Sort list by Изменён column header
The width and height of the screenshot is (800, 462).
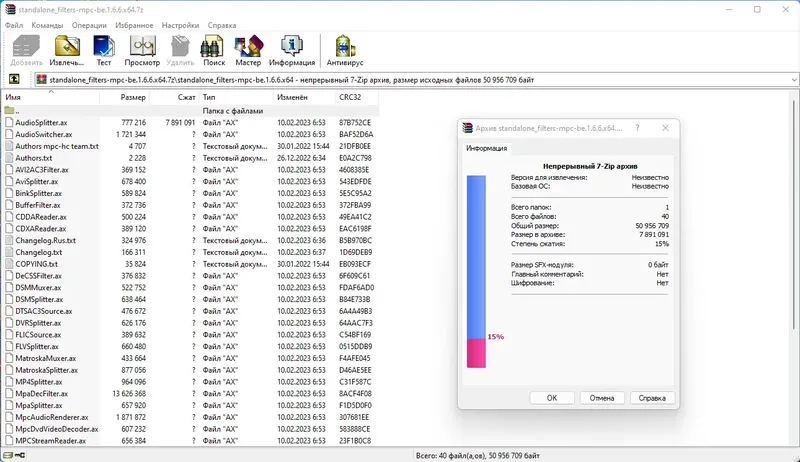304,97
